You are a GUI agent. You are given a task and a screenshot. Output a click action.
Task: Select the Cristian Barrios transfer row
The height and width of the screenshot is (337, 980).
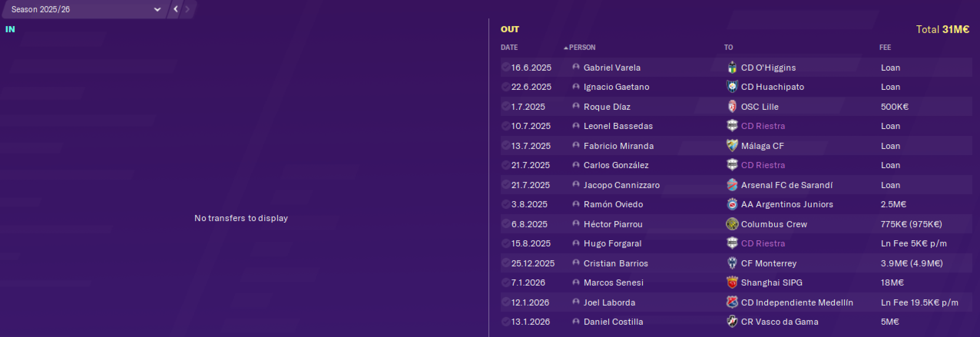click(x=736, y=263)
